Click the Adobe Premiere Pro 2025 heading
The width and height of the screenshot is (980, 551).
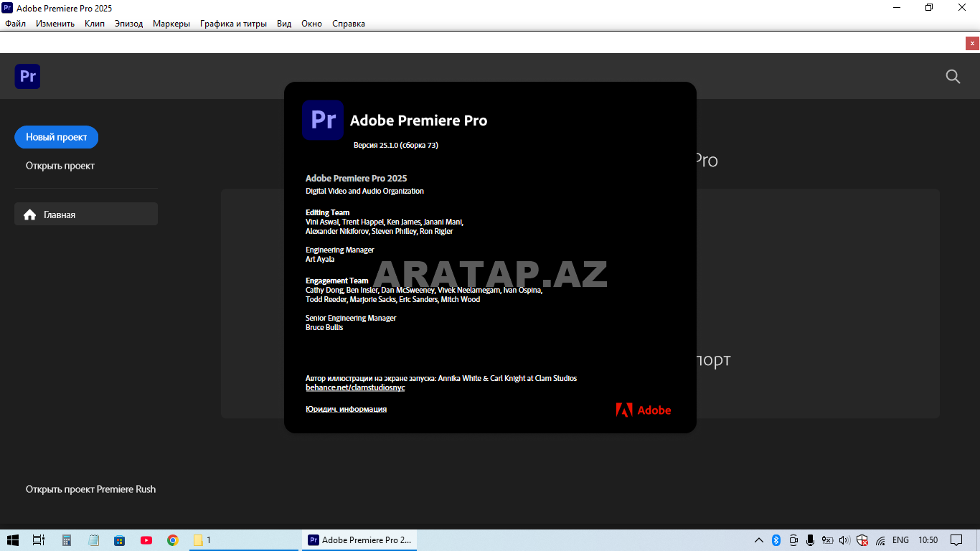357,179
